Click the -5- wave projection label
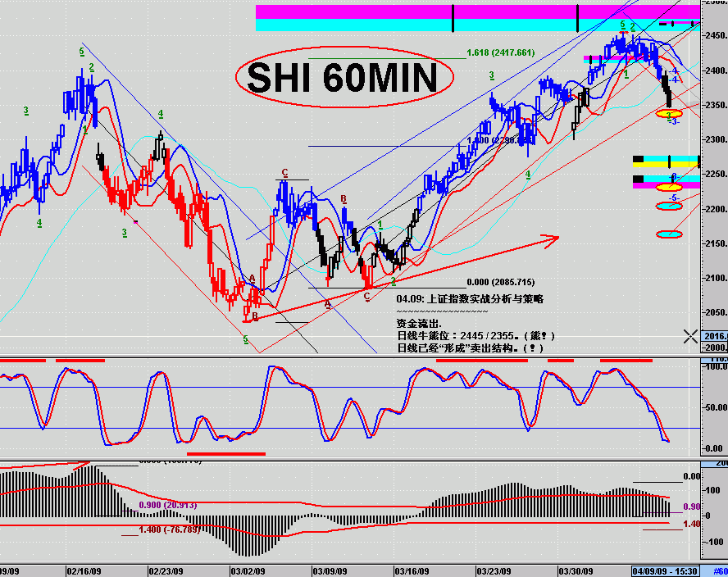The width and height of the screenshot is (728, 577). [x=674, y=198]
